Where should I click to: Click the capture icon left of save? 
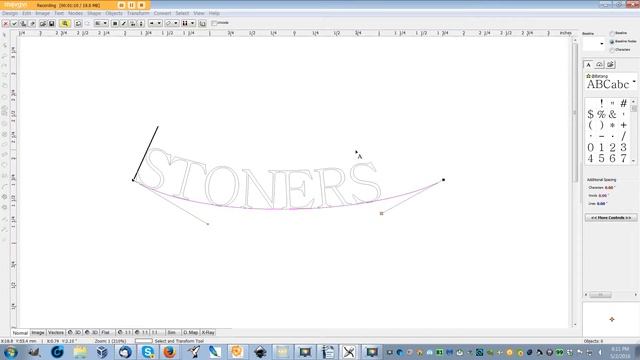pos(43,24)
